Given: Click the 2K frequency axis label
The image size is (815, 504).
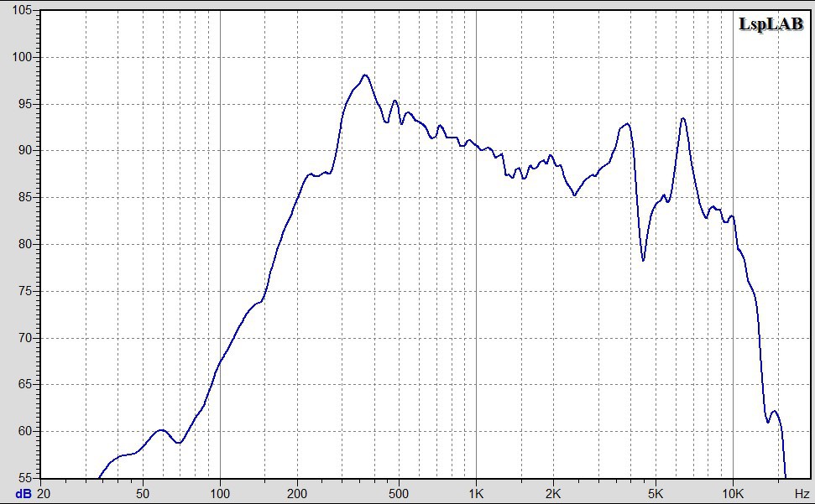Looking at the screenshot, I should coord(553,494).
